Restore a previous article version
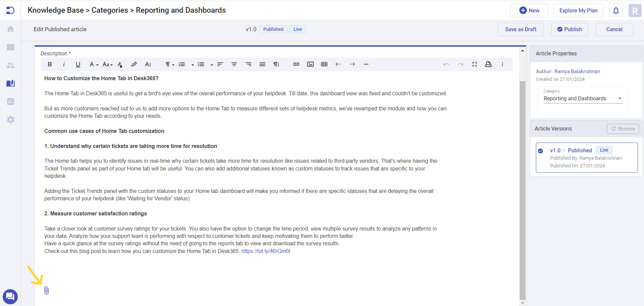This screenshot has width=644, height=306. point(623,129)
